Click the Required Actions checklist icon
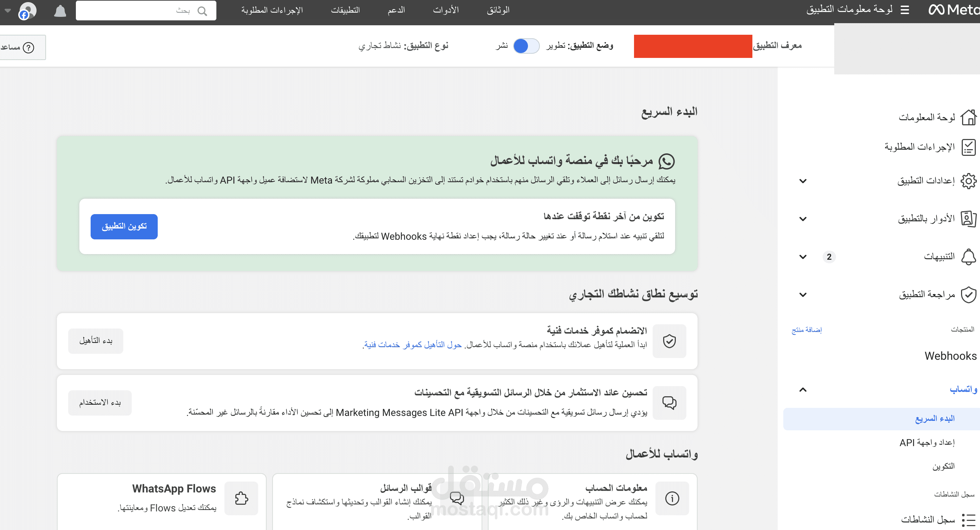Screen dimensions: 980x530 pos(968,147)
